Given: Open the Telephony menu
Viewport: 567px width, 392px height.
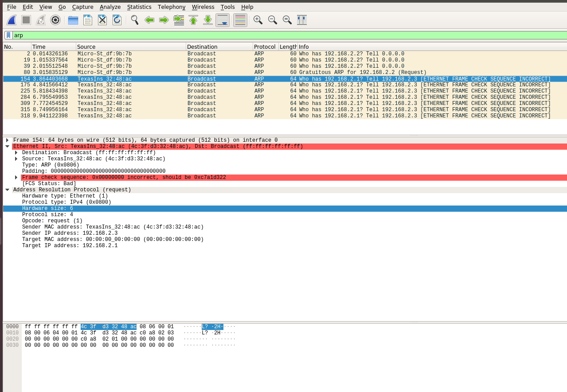Looking at the screenshot, I should 172,7.
